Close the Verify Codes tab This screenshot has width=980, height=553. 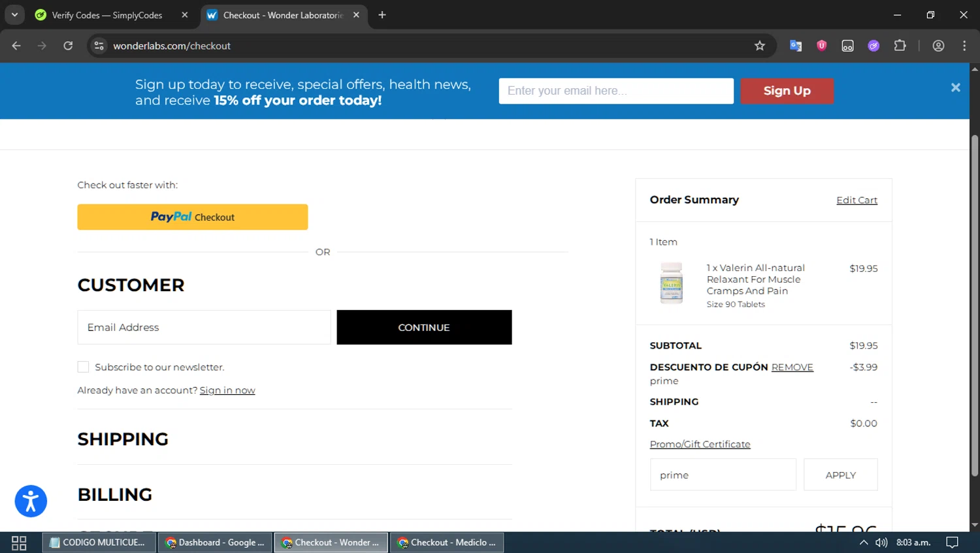[x=185, y=15]
